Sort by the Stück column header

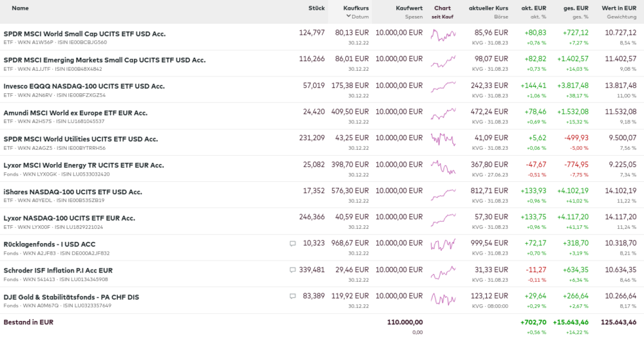coord(316,8)
